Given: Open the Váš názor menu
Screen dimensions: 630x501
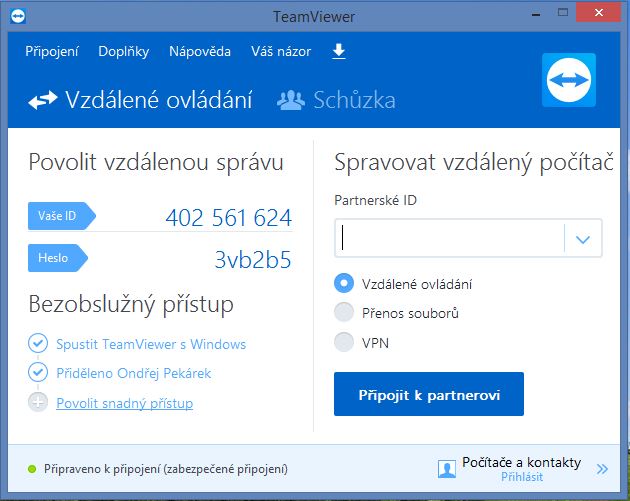Looking at the screenshot, I should coord(281,51).
